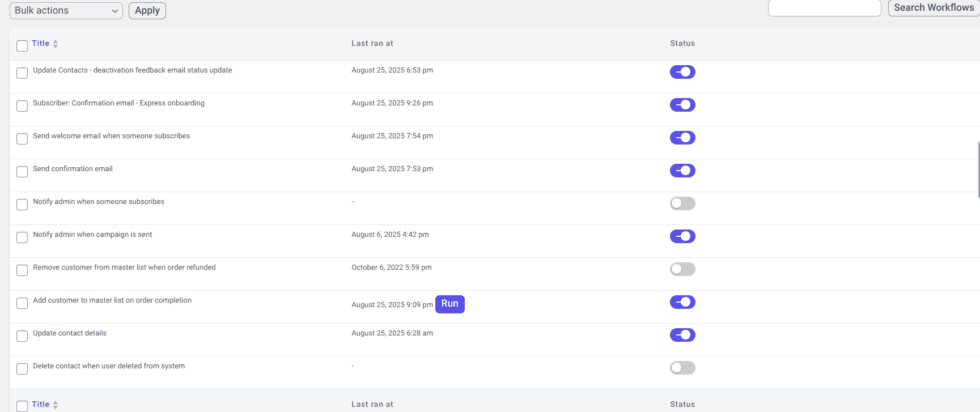
Task: Click the bottom Last ran at column header
Action: pos(372,405)
